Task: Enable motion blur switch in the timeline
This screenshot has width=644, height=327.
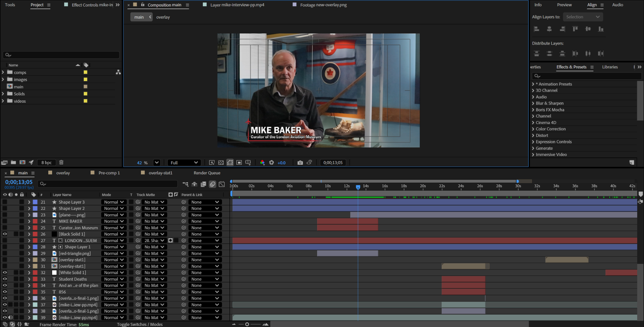Action: [212, 184]
